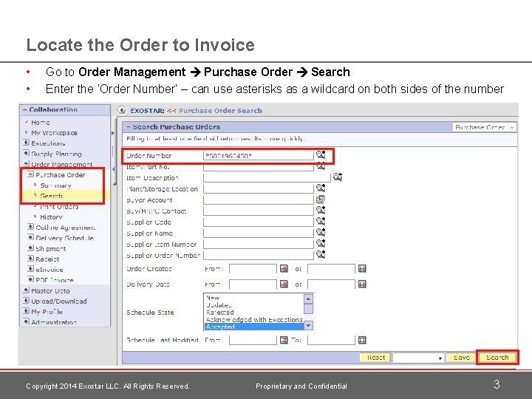Click the Buyer Account selector icon
Viewport: 532px width, 399px height.
(320, 199)
